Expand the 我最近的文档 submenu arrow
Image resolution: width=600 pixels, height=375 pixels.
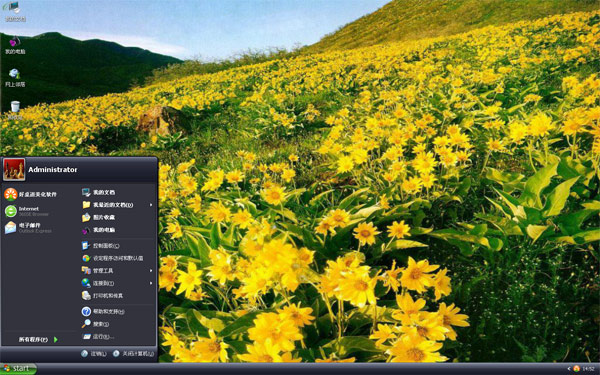(x=151, y=205)
